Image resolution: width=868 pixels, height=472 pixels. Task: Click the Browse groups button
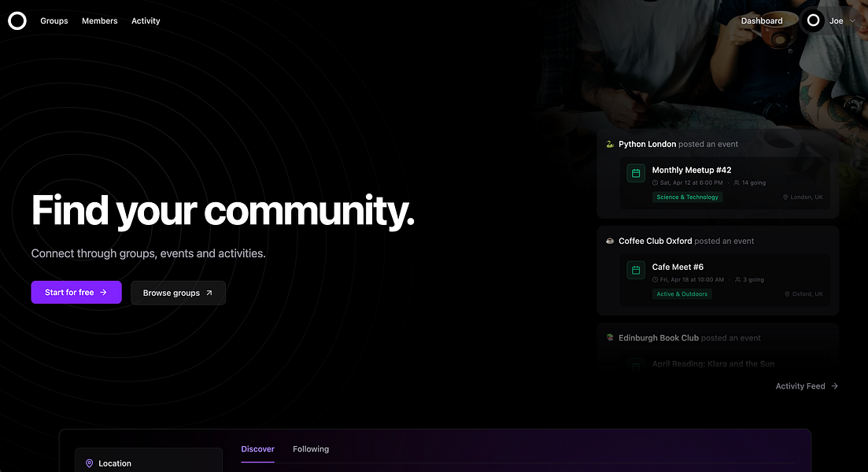click(x=179, y=293)
